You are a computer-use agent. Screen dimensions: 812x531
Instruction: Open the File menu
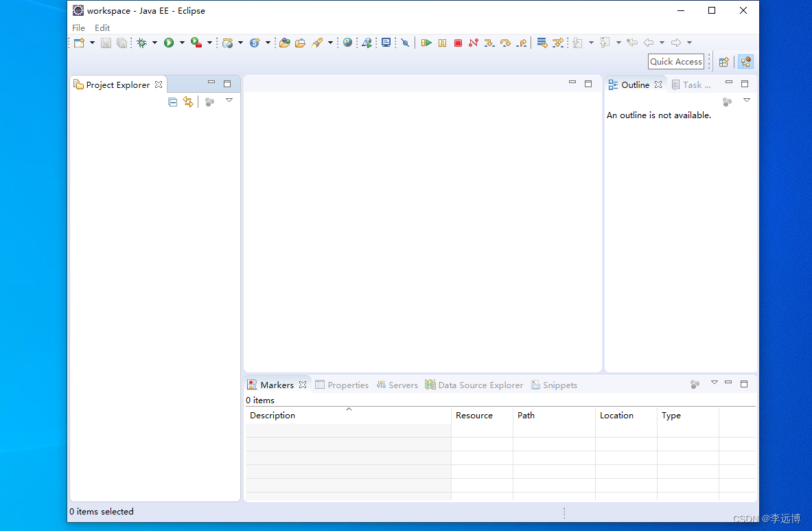click(78, 27)
